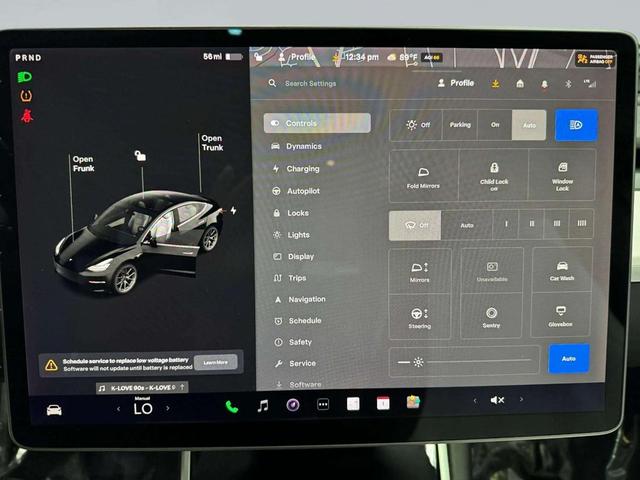This screenshot has width=640, height=480.
Task: Tap Fold Mirrors
Action: 423,176
